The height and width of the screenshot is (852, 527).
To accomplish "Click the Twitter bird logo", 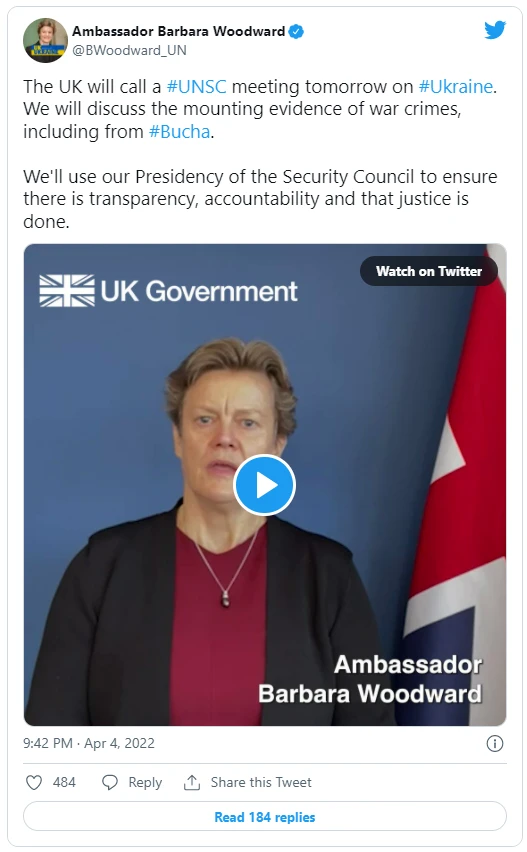I will [x=495, y=30].
